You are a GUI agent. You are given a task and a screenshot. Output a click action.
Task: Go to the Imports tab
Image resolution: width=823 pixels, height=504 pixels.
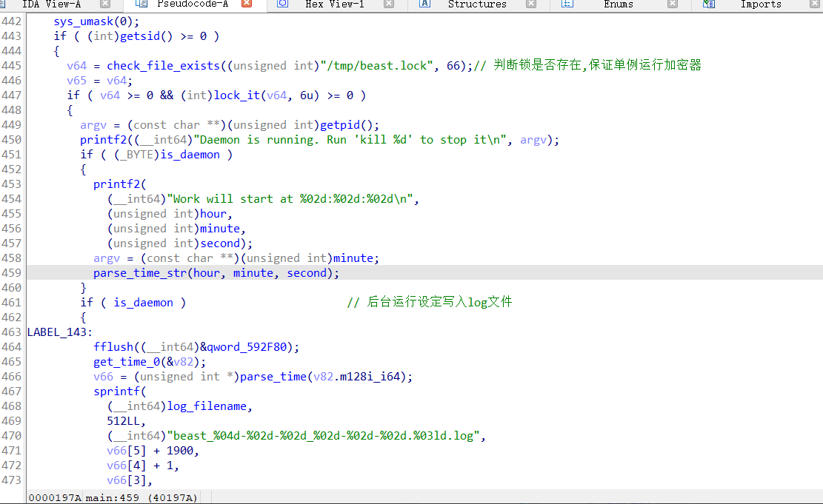pos(761,4)
